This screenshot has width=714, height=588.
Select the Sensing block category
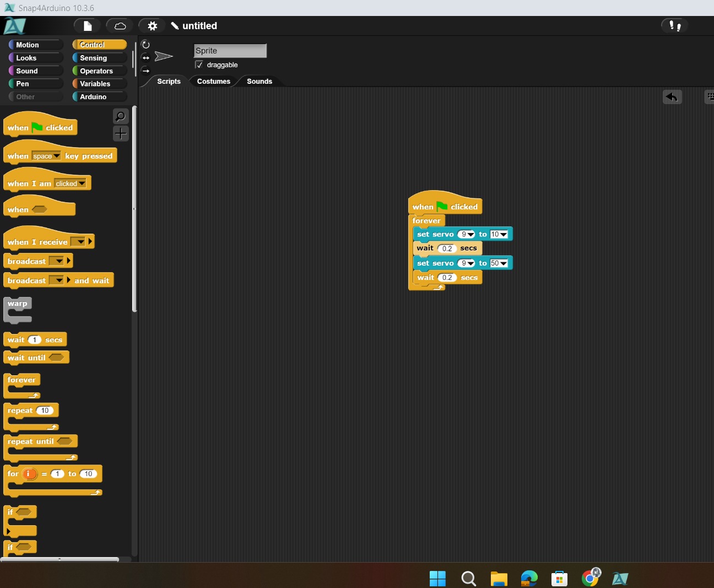click(100, 58)
